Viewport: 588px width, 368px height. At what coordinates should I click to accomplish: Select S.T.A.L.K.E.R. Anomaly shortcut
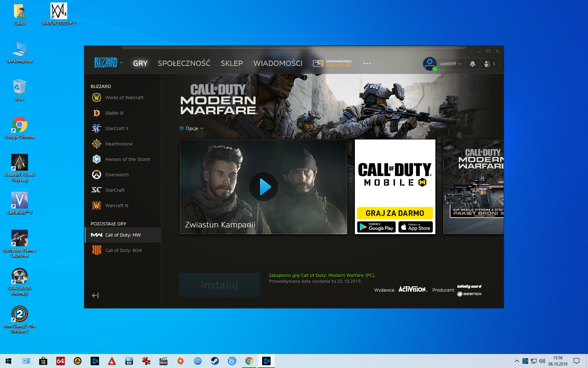pyautogui.click(x=20, y=282)
